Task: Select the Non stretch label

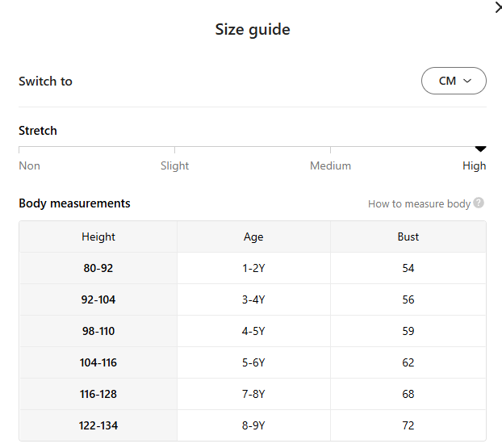Action: point(30,165)
